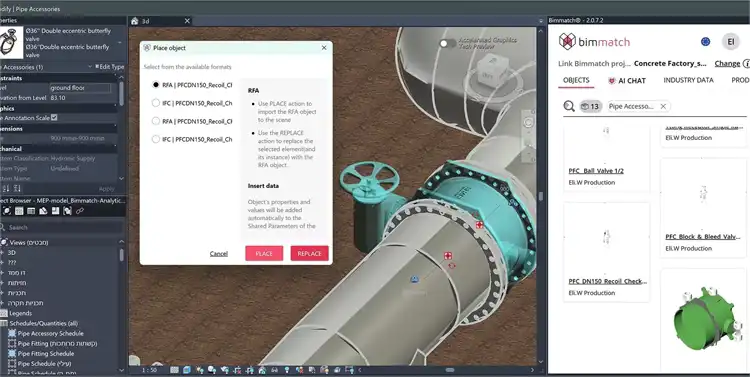This screenshot has width=750, height=377.
Task: Click the second Project Browser toolbar icon
Action: coord(19,211)
